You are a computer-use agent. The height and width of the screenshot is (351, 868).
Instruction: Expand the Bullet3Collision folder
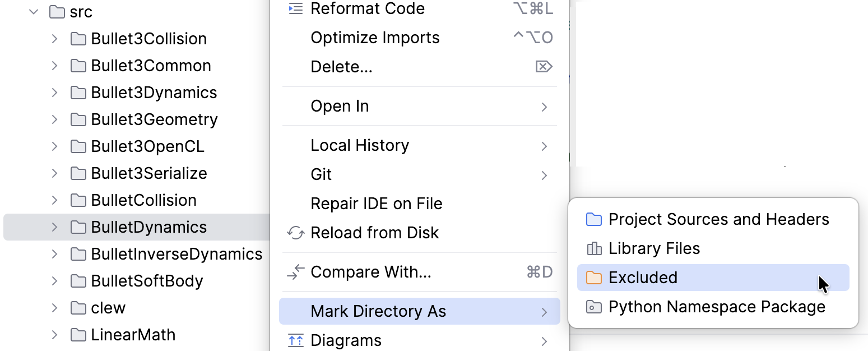coord(54,38)
